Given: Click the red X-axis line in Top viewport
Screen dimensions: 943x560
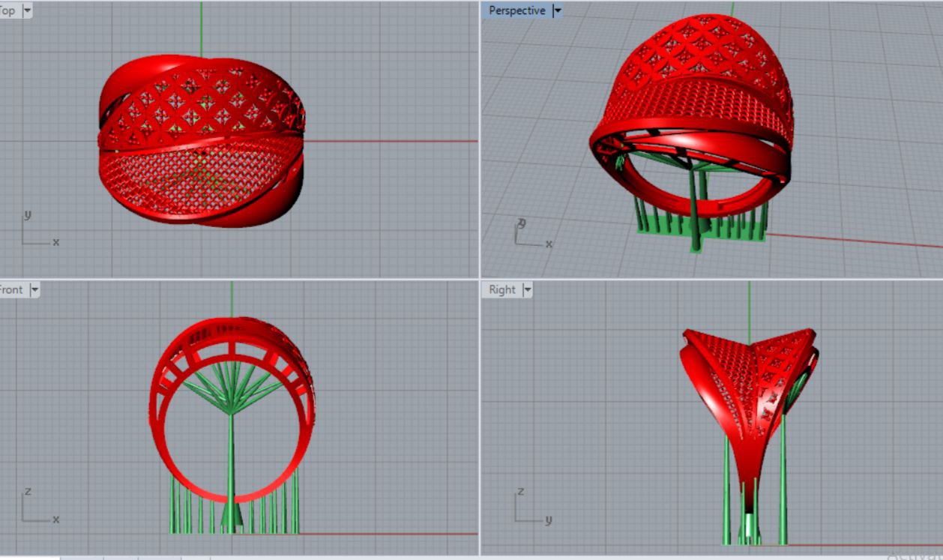Looking at the screenshot, I should pos(390,141).
